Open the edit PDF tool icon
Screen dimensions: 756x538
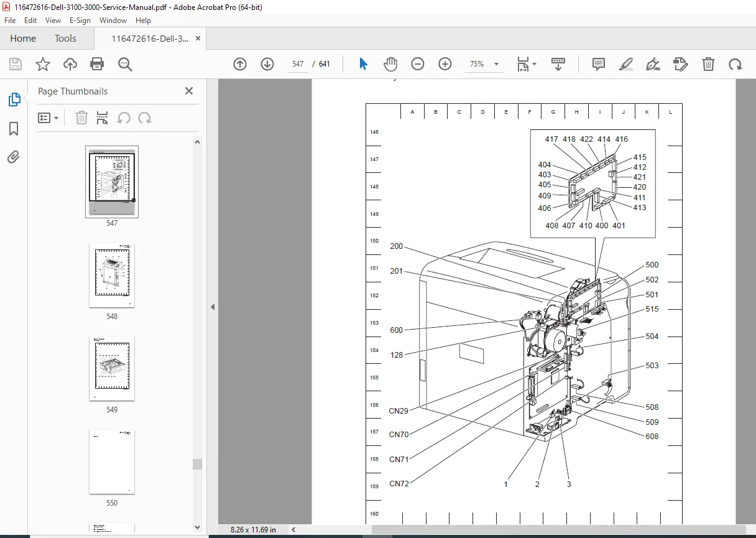point(681,64)
